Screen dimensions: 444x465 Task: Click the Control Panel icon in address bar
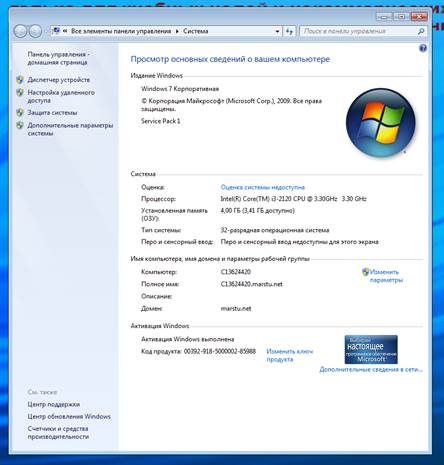click(56, 31)
